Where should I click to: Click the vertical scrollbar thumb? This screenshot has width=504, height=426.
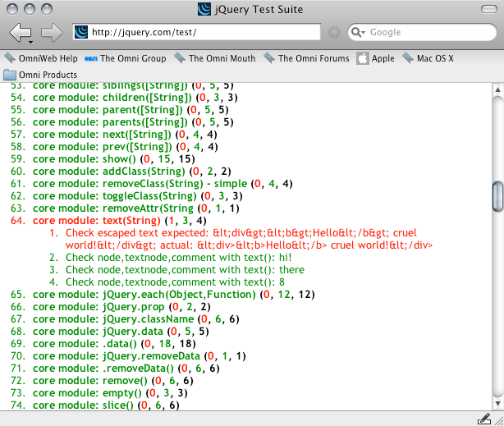[x=497, y=197]
